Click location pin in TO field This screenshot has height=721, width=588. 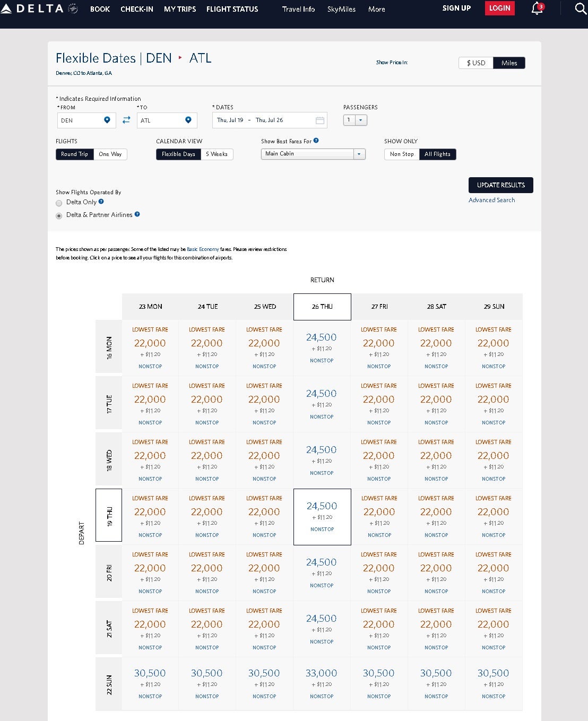pos(188,120)
